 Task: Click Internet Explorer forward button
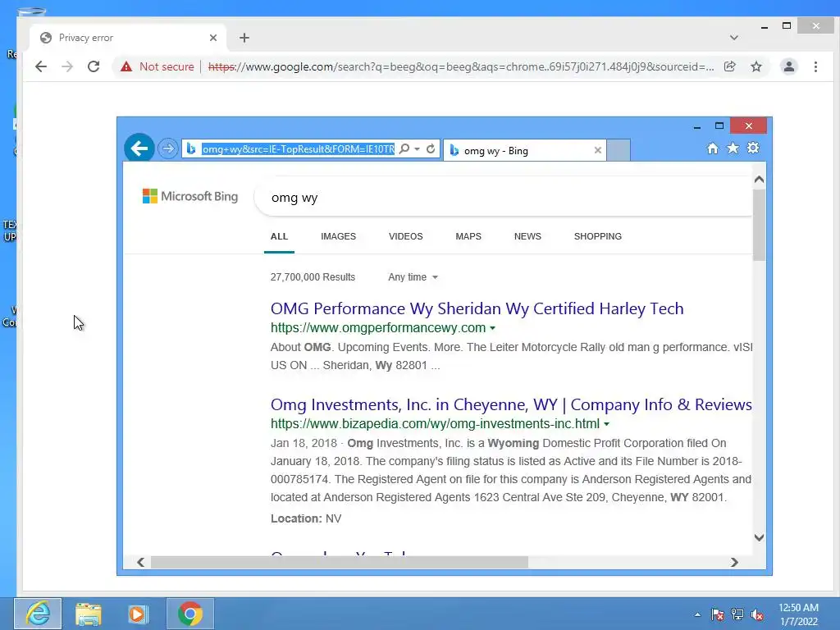(167, 148)
